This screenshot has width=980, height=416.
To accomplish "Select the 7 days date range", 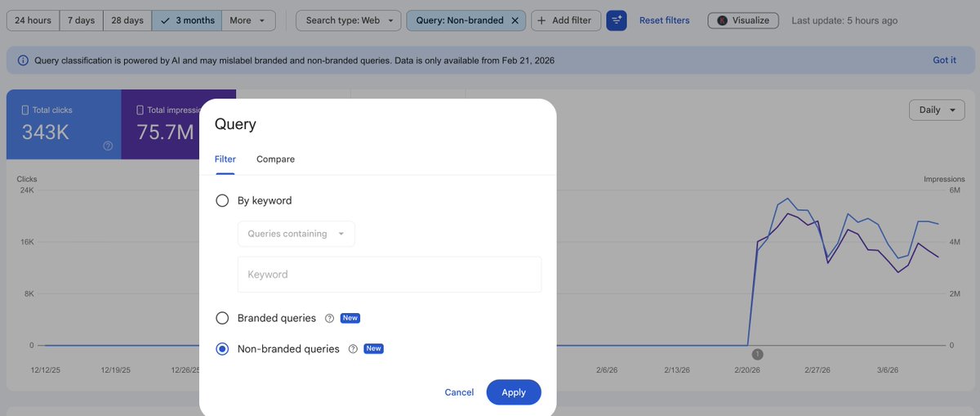I will [x=81, y=20].
